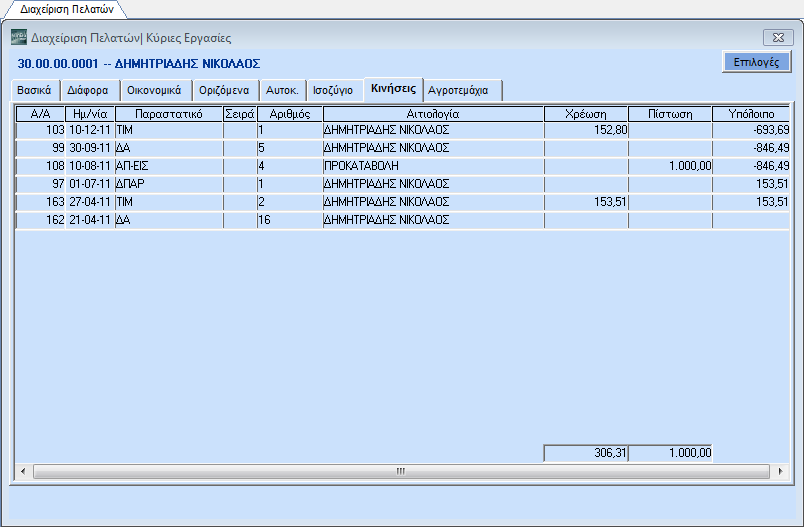Click ΔΗΜΗΤΡΙΑΔΗΣ ΝΙΚΟΛΑΟΣ description in row 97
The image size is (804, 527).
pos(433,184)
